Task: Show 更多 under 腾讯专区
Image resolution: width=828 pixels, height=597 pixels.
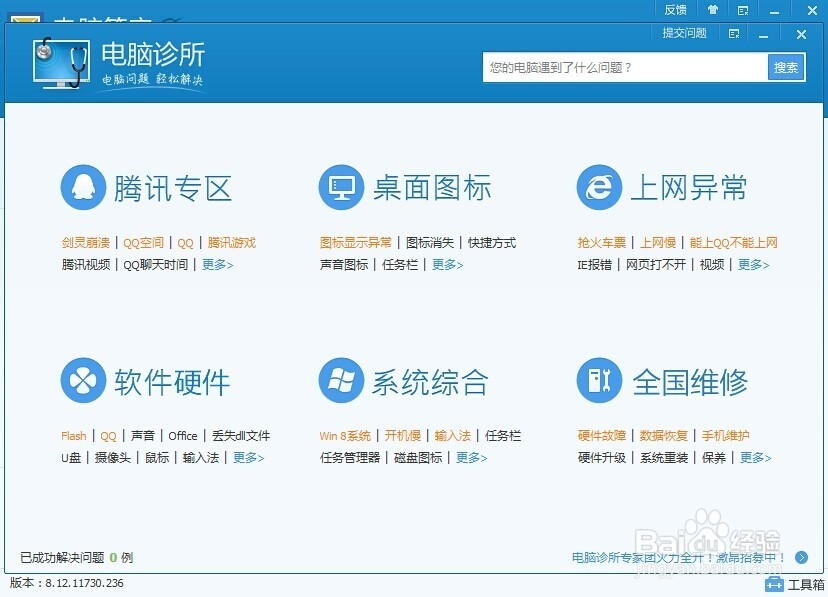Action: click(x=218, y=264)
